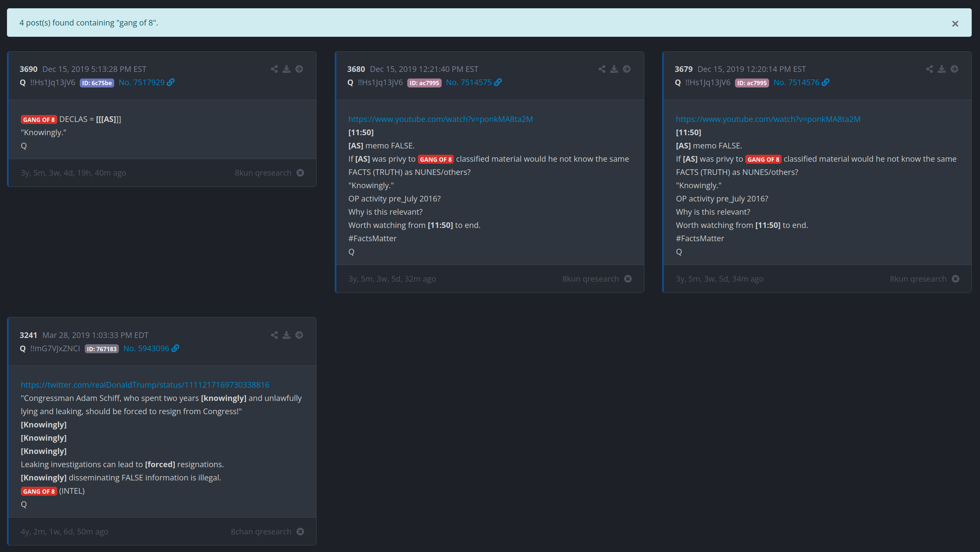Click '8kun qresearch' label in post 3680

pyautogui.click(x=590, y=279)
